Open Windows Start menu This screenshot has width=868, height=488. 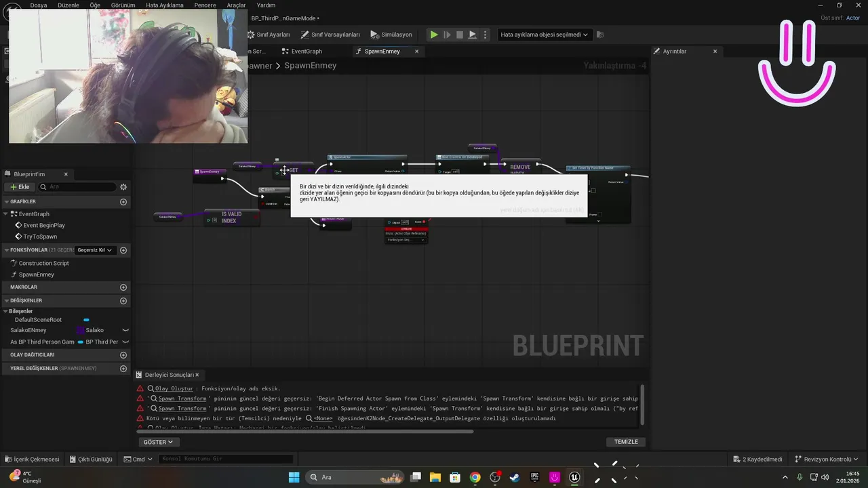pyautogui.click(x=294, y=477)
